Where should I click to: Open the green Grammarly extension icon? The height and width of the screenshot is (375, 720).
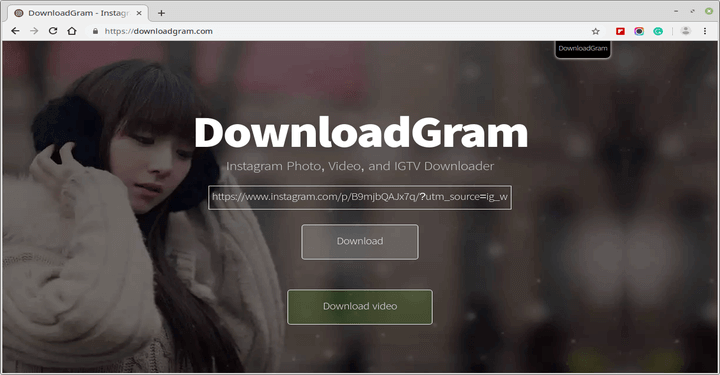click(x=658, y=31)
